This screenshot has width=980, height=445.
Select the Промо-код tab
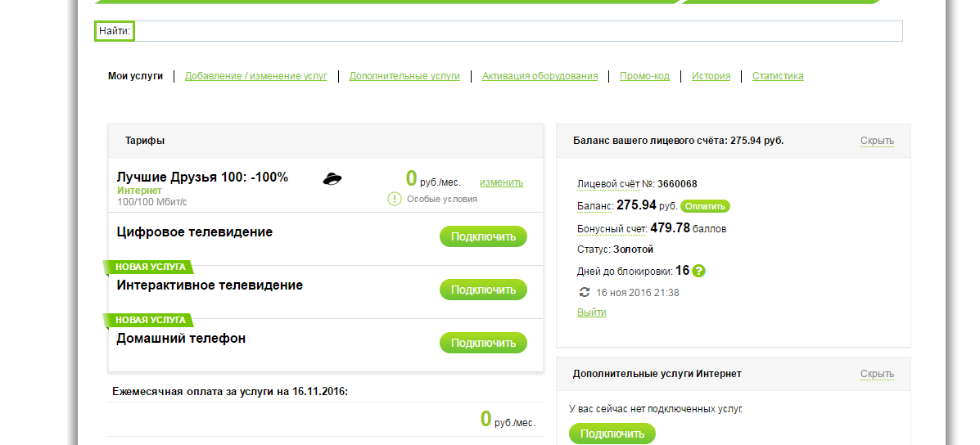[x=644, y=76]
